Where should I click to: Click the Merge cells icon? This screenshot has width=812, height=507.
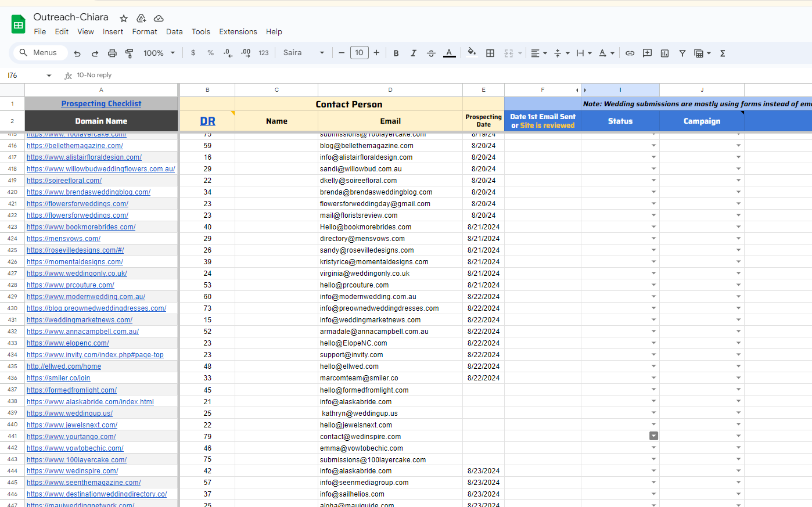(x=509, y=53)
